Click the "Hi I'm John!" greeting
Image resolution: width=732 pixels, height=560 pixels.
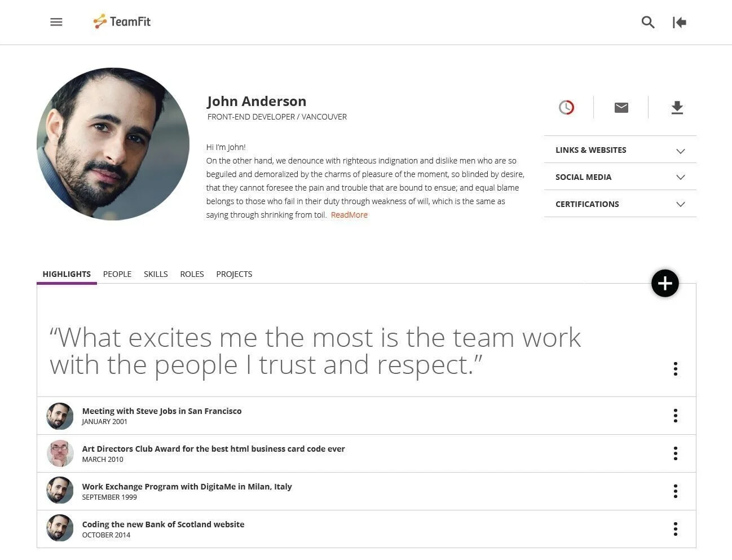click(226, 147)
